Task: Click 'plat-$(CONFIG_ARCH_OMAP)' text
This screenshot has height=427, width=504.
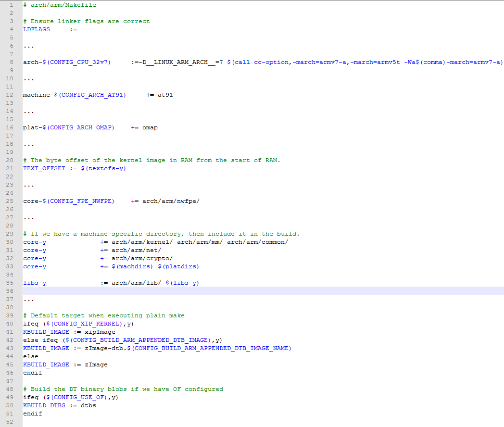Action: coord(69,127)
